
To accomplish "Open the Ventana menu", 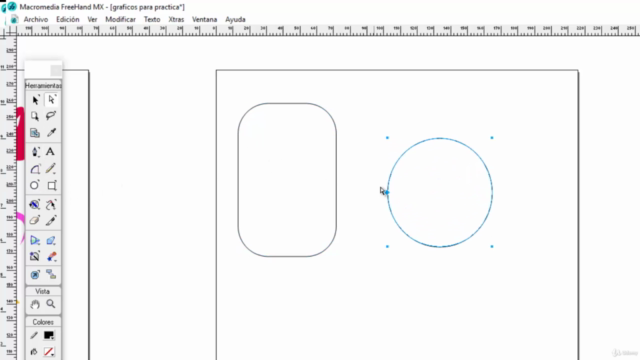I will click(x=204, y=20).
